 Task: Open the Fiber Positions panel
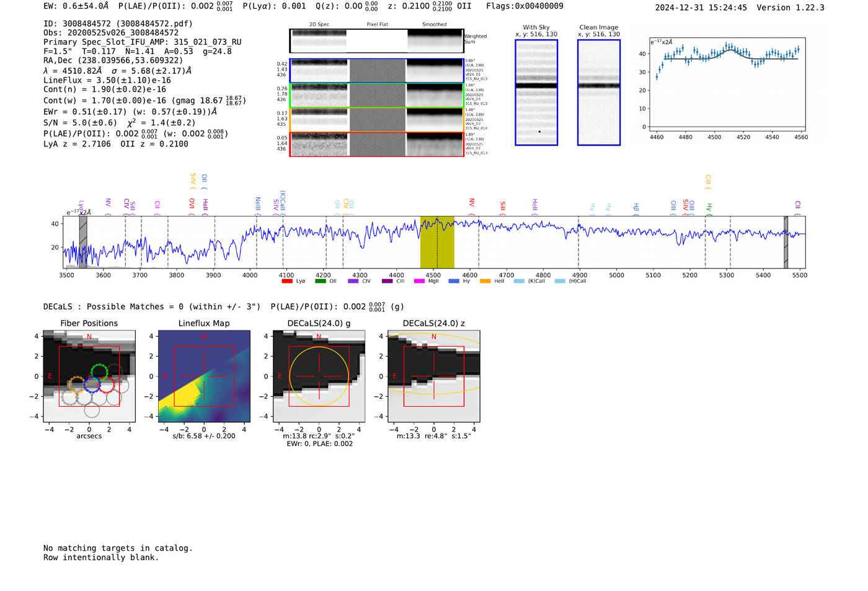pyautogui.click(x=89, y=376)
